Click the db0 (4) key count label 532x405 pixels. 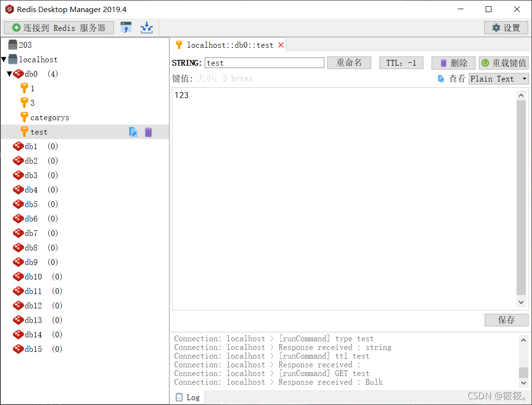pos(53,73)
